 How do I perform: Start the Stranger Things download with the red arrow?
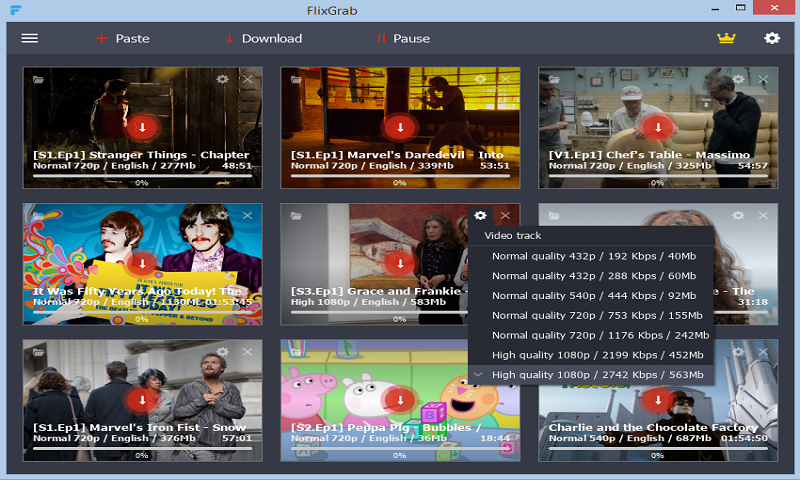click(142, 128)
